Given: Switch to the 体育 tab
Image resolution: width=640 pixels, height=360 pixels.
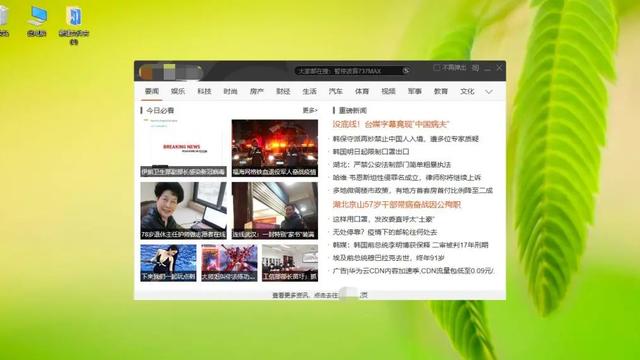Looking at the screenshot, I should pyautogui.click(x=362, y=91).
